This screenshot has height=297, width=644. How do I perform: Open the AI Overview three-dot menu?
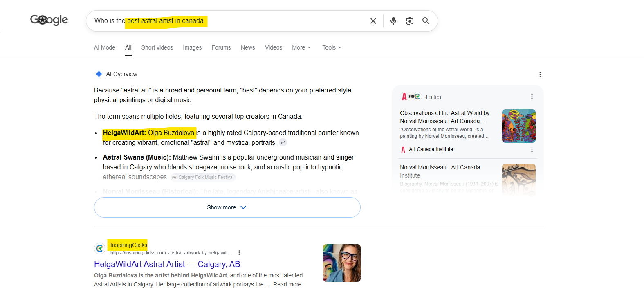coord(540,74)
